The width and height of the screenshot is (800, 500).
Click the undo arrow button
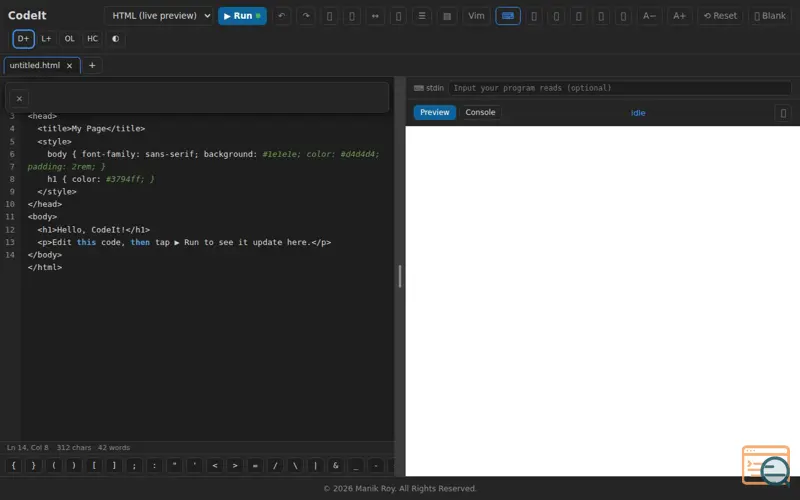(281, 16)
